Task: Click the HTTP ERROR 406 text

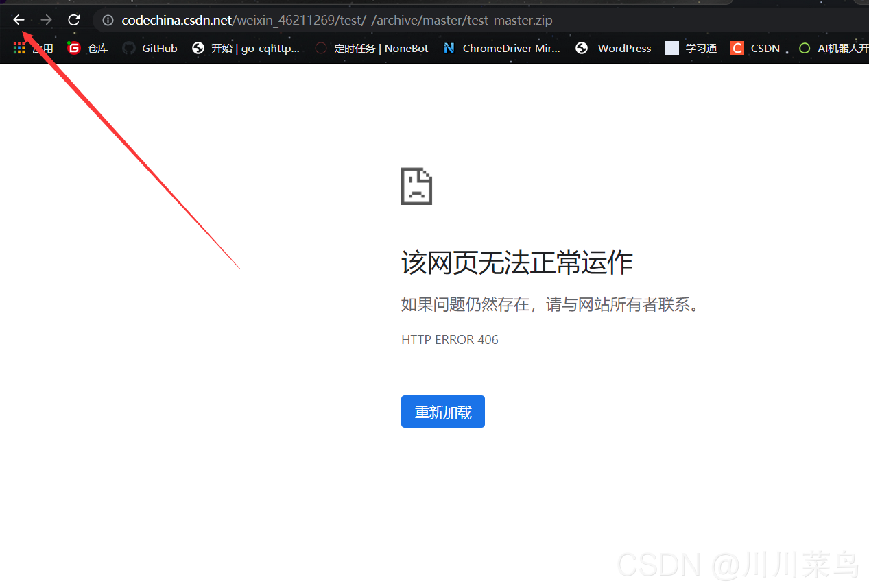Action: point(449,340)
